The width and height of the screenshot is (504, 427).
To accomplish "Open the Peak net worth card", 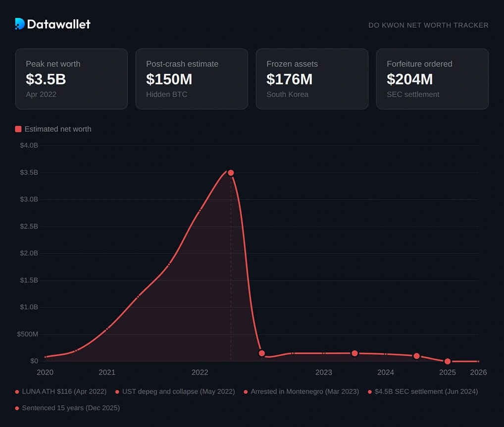I will 71,79.
